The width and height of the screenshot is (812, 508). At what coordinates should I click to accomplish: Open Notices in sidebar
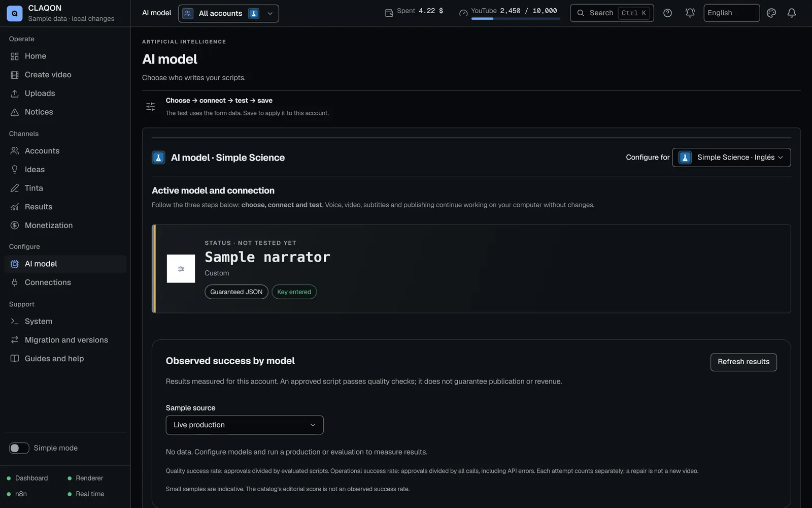(x=65, y=112)
